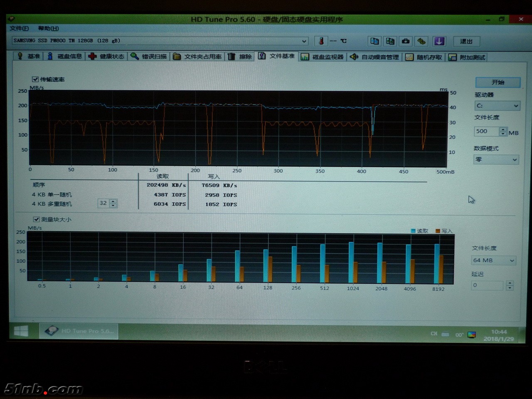Expand the SAMSUNG SSD drive selection dropdown
The height and width of the screenshot is (399, 532).
tap(304, 41)
